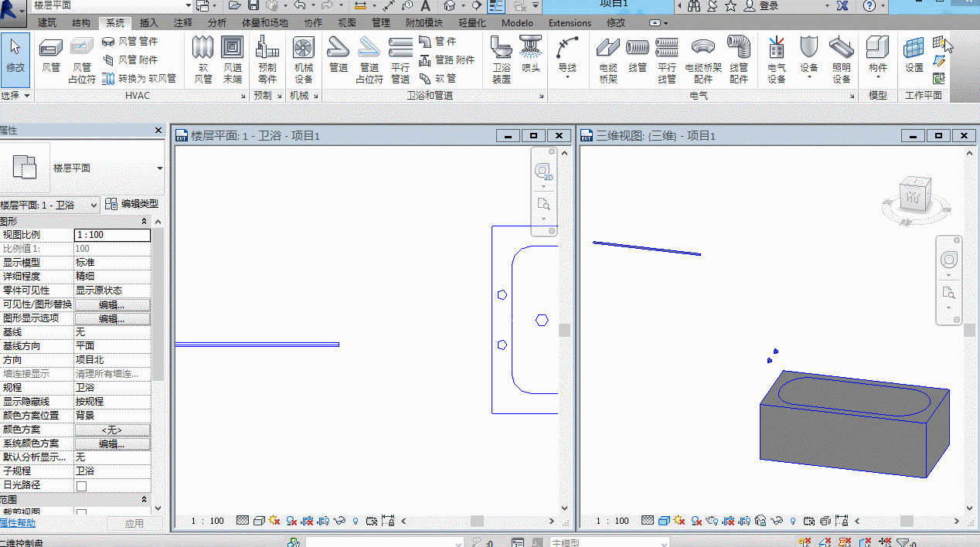Open the 插入 ribbon tab

coord(149,23)
